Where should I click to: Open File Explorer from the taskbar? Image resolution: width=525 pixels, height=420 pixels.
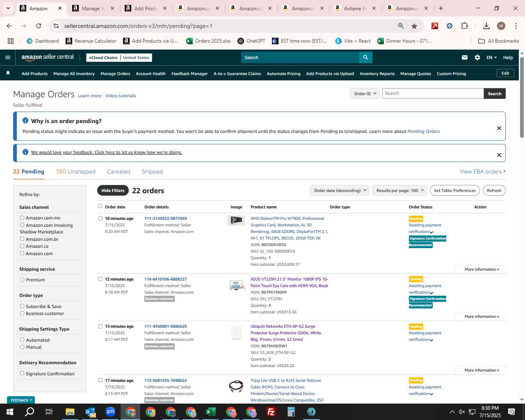pyautogui.click(x=70, y=412)
